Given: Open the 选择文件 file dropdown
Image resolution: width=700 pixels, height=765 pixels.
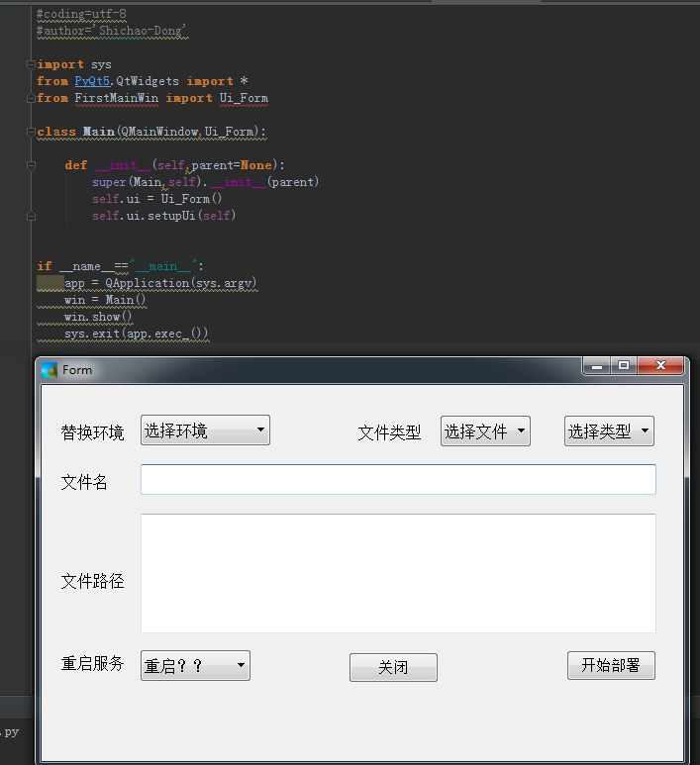Looking at the screenshot, I should tap(485, 431).
